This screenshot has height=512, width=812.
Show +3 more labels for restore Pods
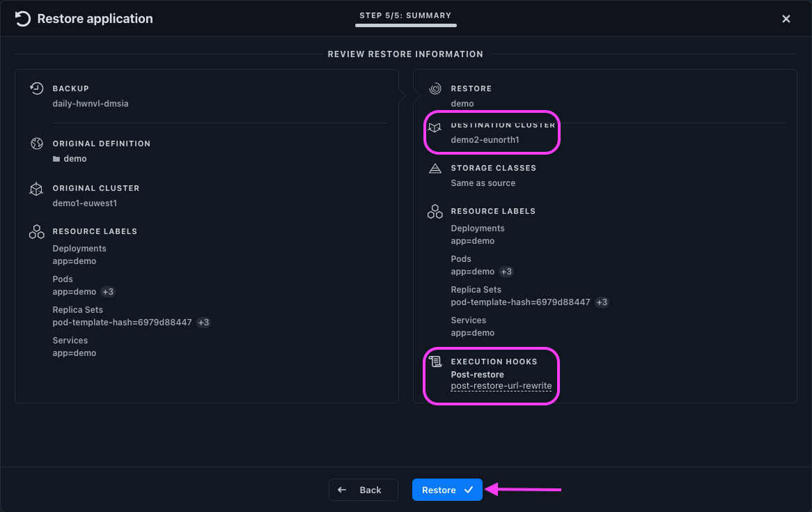[x=506, y=272]
